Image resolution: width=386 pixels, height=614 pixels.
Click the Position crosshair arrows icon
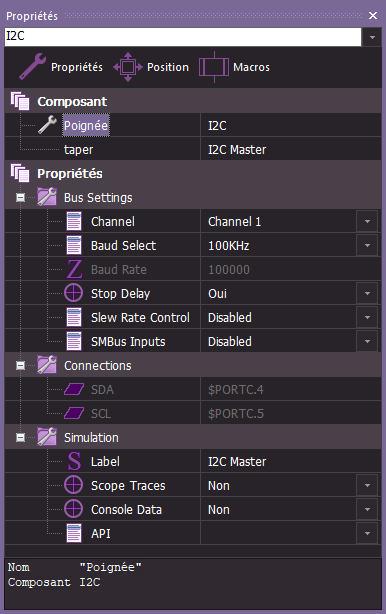click(x=128, y=67)
